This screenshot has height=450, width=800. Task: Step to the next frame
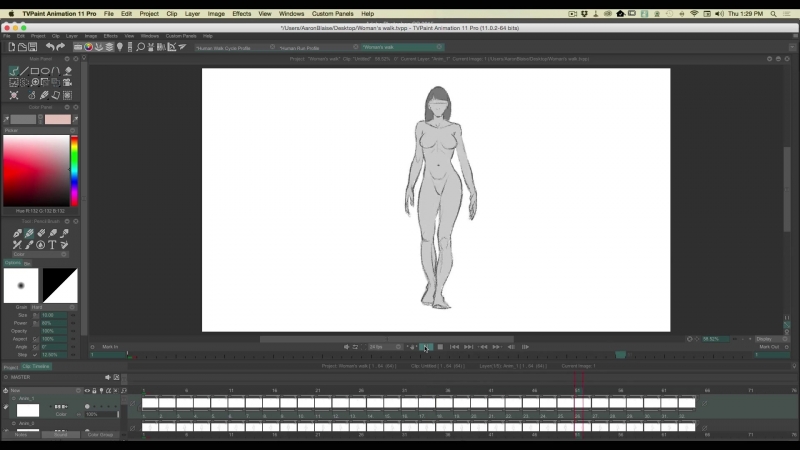coord(525,347)
